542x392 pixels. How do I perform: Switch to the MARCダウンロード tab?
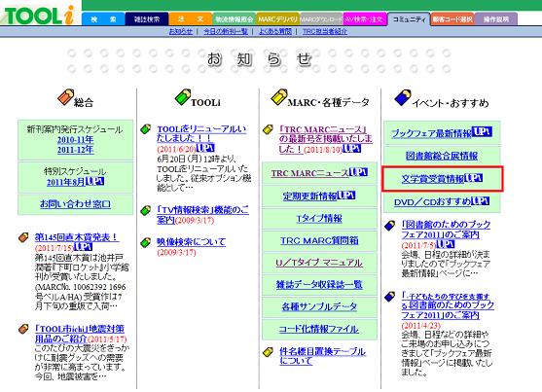pyautogui.click(x=321, y=19)
